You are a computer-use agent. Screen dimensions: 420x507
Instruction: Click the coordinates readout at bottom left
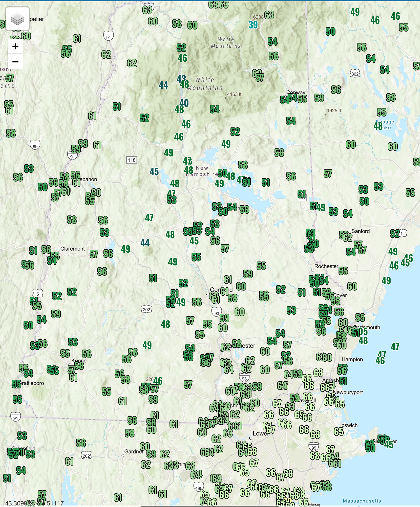coord(34,503)
